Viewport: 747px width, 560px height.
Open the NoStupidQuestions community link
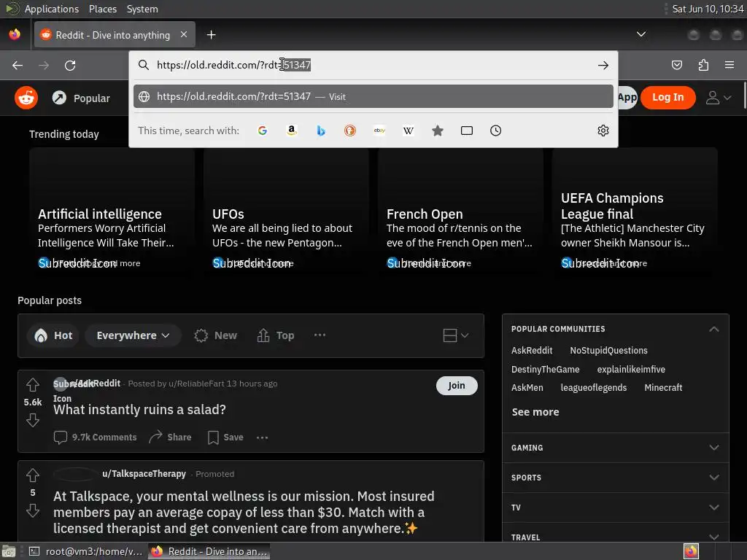[609, 351]
